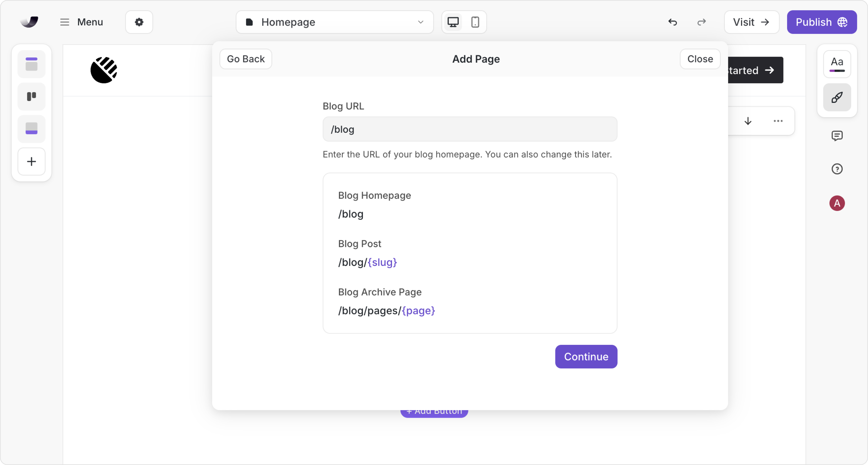868x465 pixels.
Task: Click the plus add section button
Action: (31, 162)
